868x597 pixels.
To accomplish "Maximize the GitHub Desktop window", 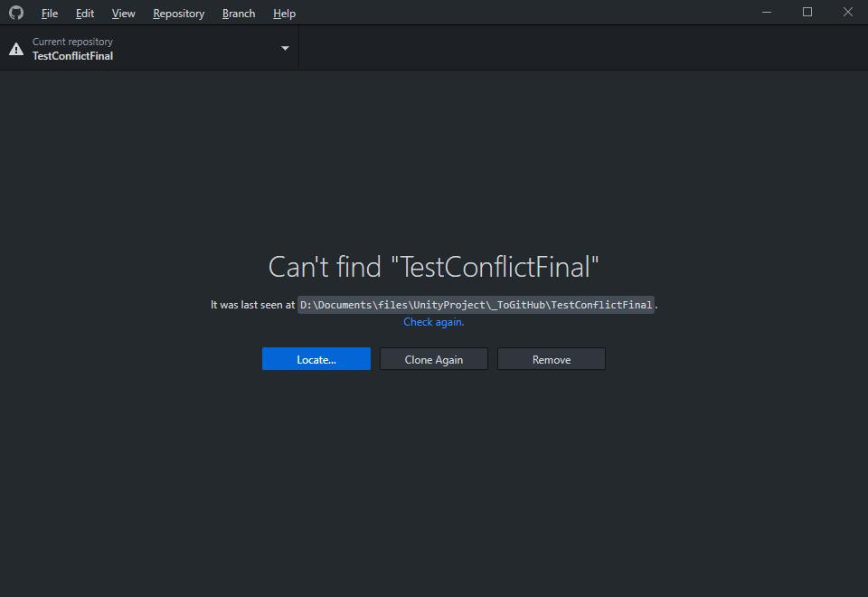I will click(807, 12).
